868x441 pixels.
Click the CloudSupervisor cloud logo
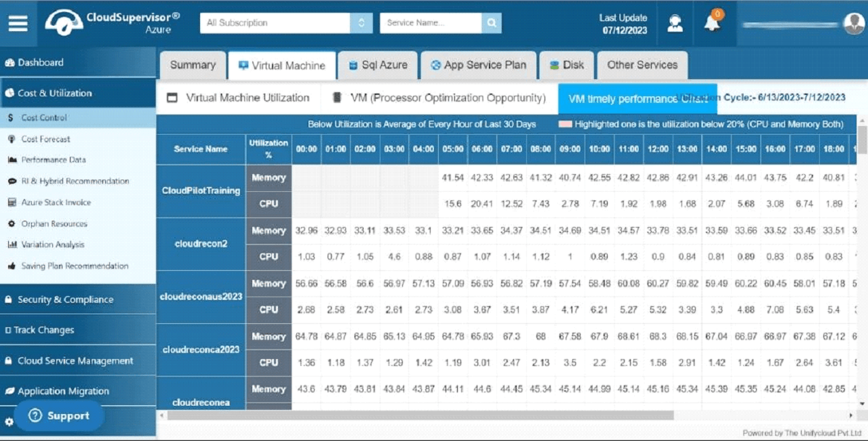coord(64,22)
